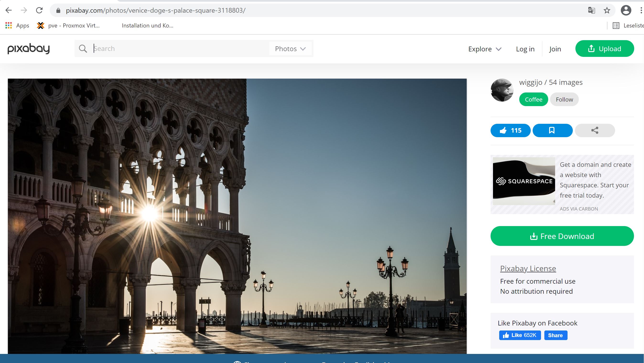
Task: Star this page with the bookmark star
Action: [607, 10]
